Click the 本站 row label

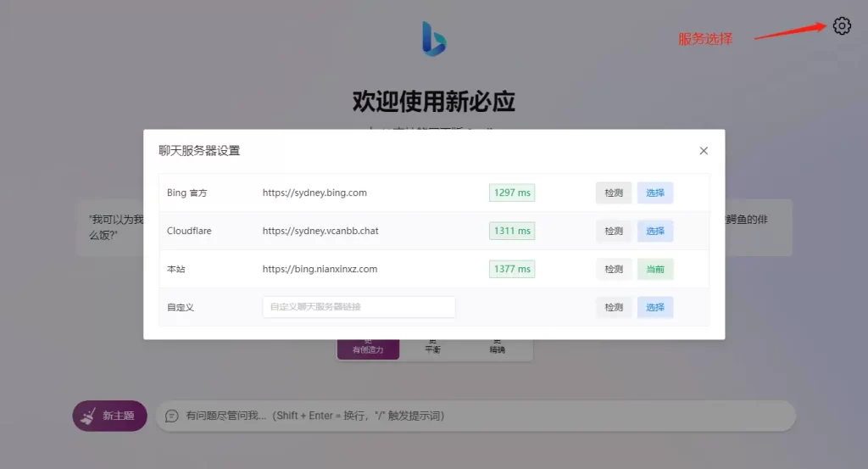176,269
